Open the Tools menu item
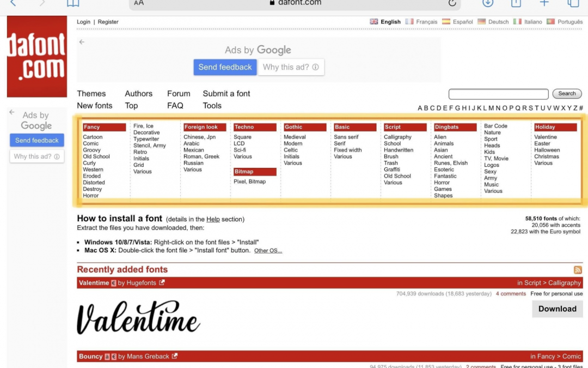The image size is (588, 368). 212,106
